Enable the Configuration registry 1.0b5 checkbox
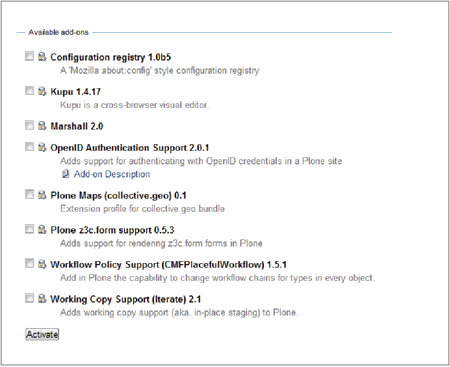 (x=30, y=56)
